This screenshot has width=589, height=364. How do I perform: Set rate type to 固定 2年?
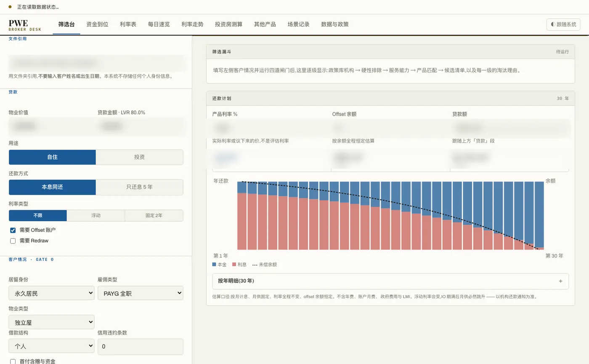click(x=154, y=215)
